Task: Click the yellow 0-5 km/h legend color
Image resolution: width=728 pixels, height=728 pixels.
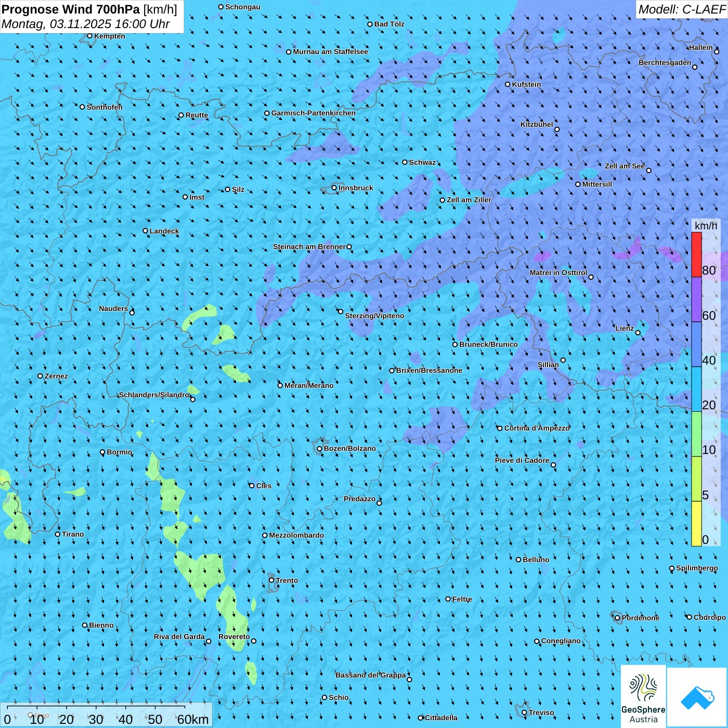Action: pyautogui.click(x=696, y=524)
